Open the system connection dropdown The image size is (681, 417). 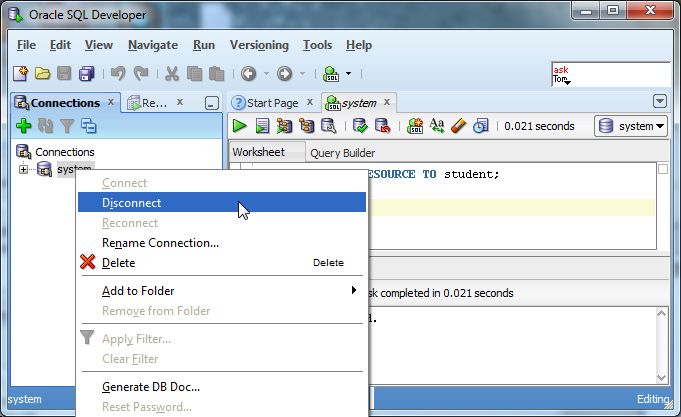point(631,126)
